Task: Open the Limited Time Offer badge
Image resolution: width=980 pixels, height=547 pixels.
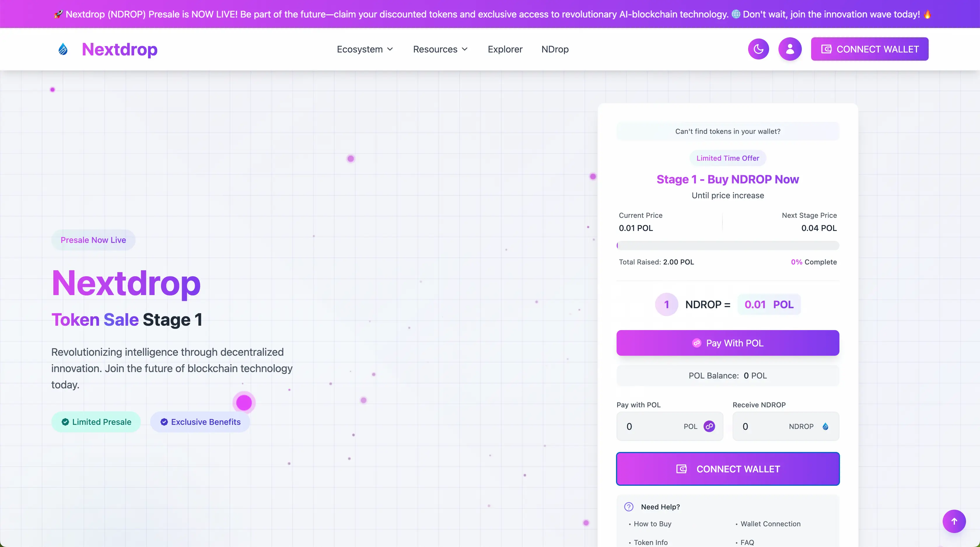Action: pos(727,158)
